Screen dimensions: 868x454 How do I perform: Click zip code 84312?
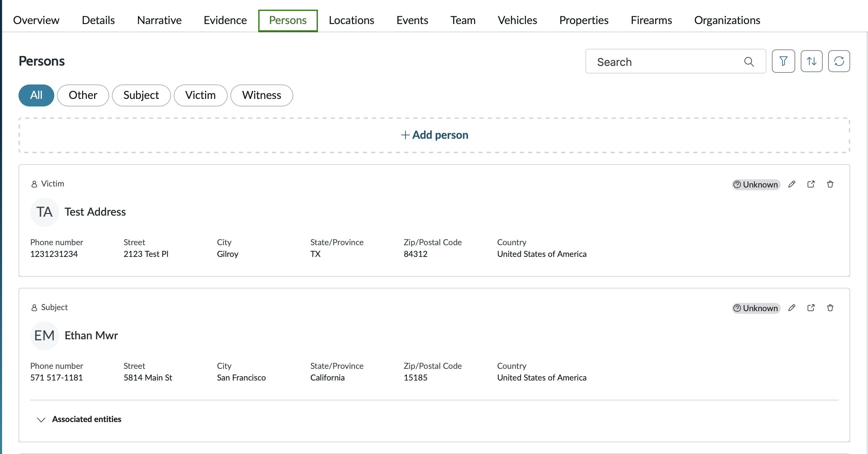coord(415,254)
